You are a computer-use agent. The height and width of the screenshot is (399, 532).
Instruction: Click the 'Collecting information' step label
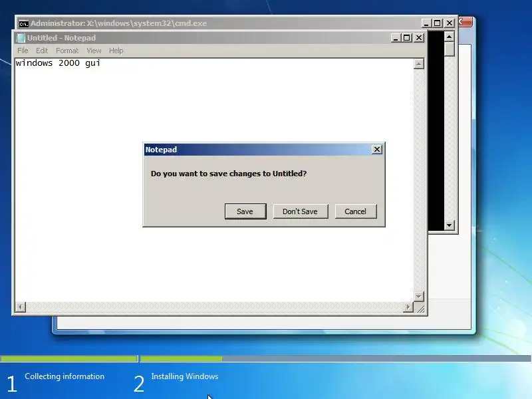[x=65, y=376]
